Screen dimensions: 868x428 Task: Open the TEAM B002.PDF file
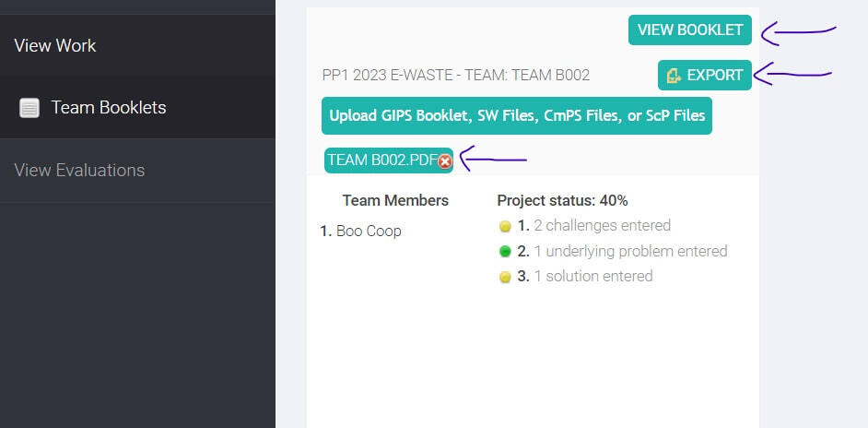pos(381,160)
